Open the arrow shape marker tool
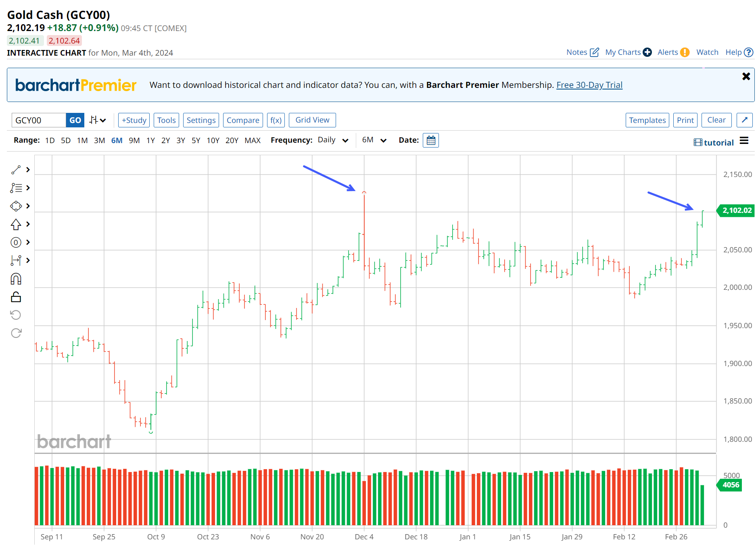Image resolution: width=756 pixels, height=545 pixels. pyautogui.click(x=16, y=224)
